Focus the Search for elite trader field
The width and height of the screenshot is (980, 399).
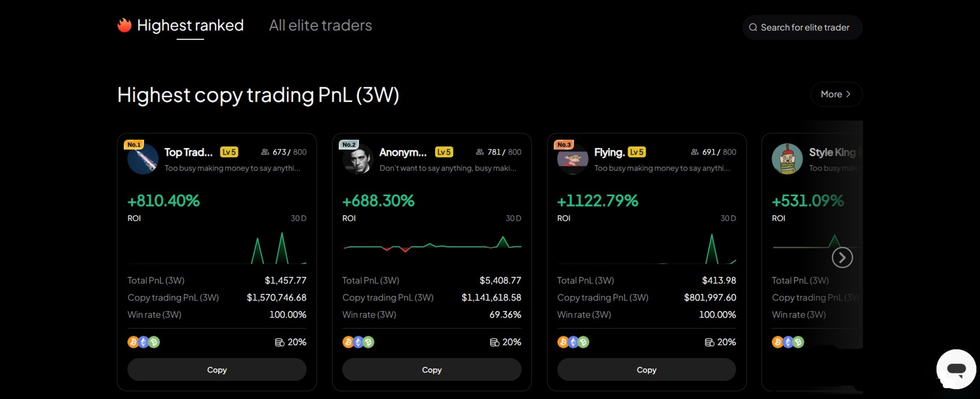click(805, 27)
